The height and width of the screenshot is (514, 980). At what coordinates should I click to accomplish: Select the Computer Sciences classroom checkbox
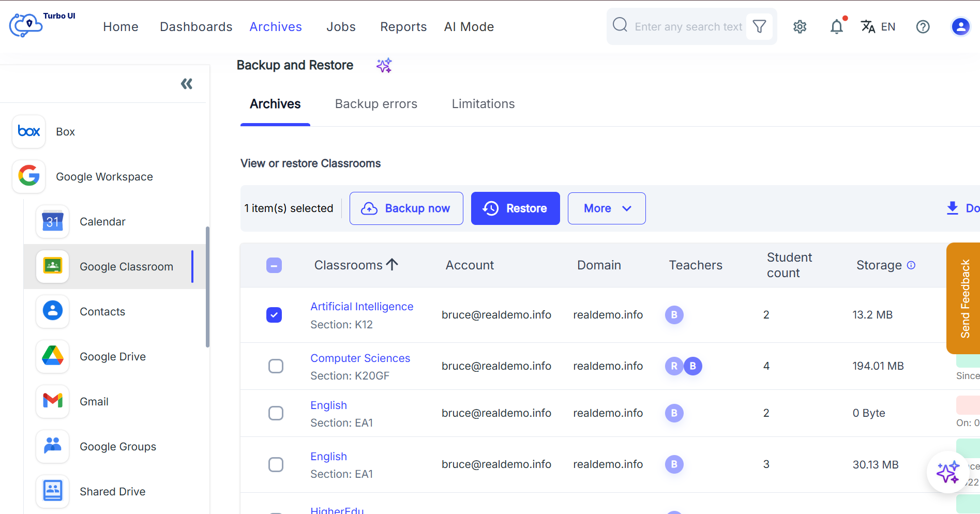click(276, 366)
